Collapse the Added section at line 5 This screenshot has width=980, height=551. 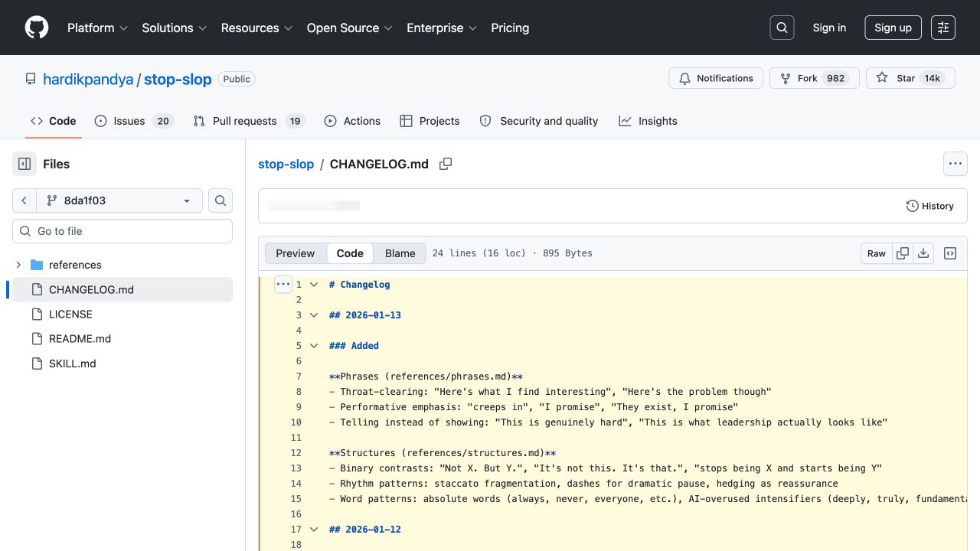tap(314, 346)
